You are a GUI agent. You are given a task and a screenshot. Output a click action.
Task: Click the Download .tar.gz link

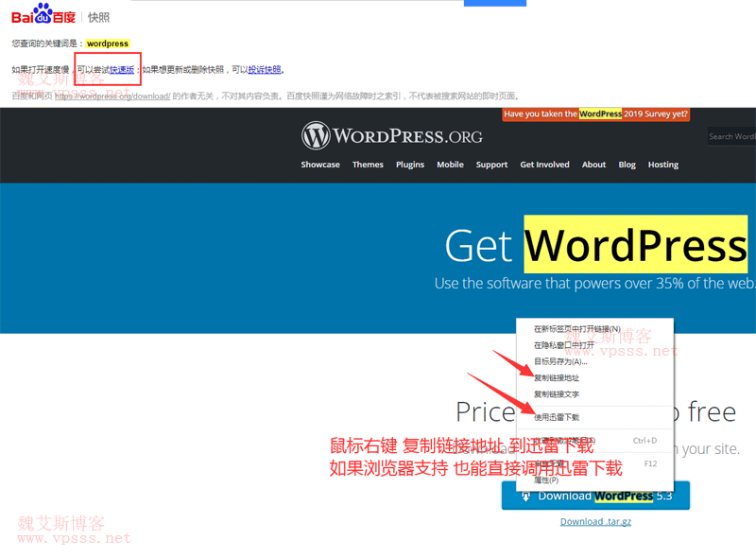pyautogui.click(x=595, y=521)
